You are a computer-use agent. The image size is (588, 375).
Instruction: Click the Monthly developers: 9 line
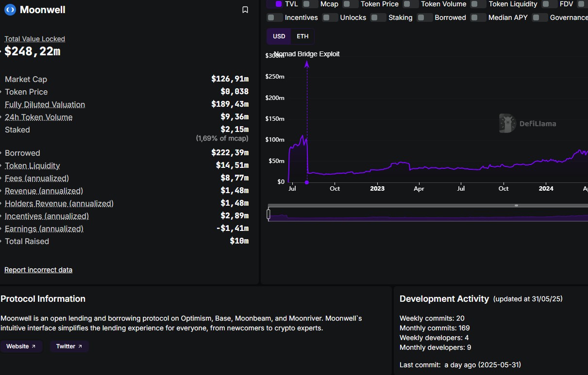[x=436, y=347]
